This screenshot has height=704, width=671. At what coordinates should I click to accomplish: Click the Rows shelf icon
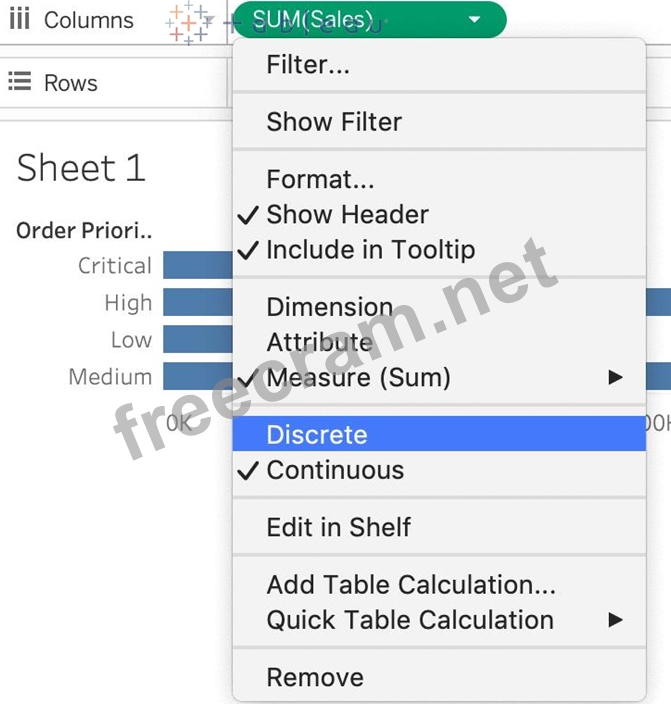[x=19, y=82]
